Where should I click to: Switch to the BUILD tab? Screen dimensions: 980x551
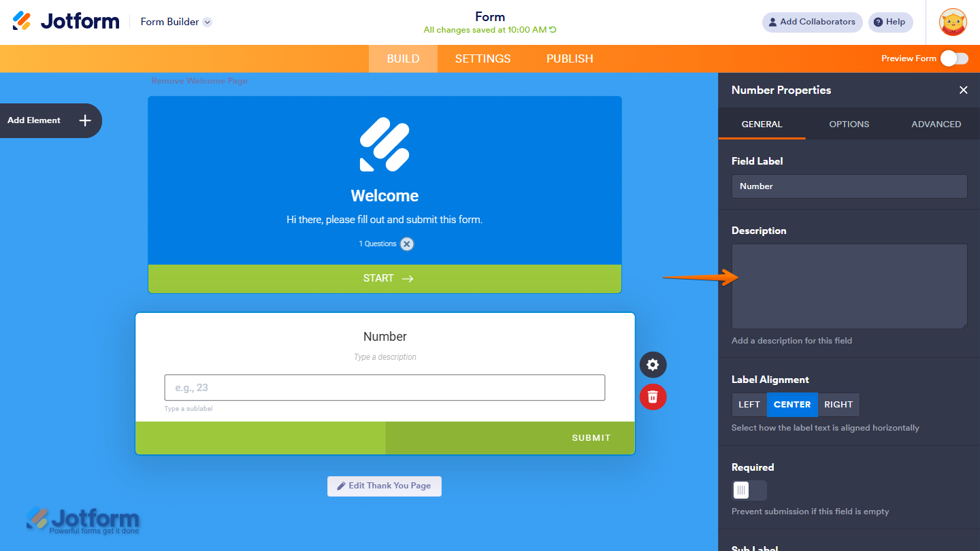pyautogui.click(x=403, y=59)
